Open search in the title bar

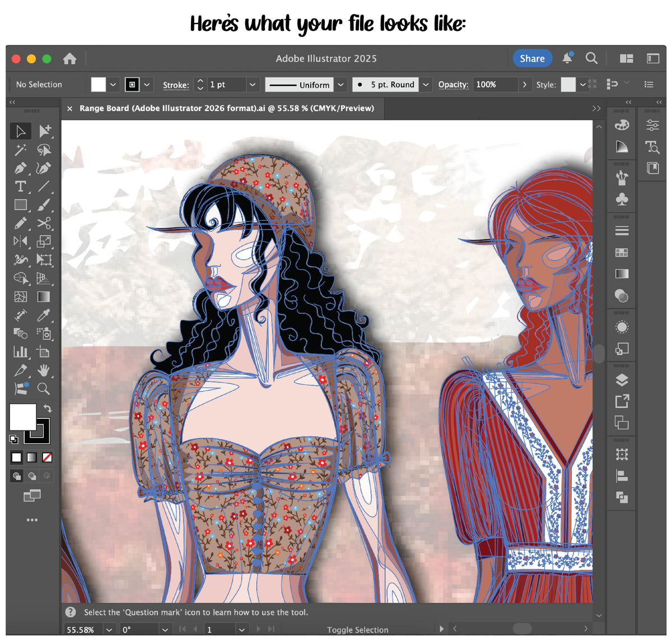591,58
